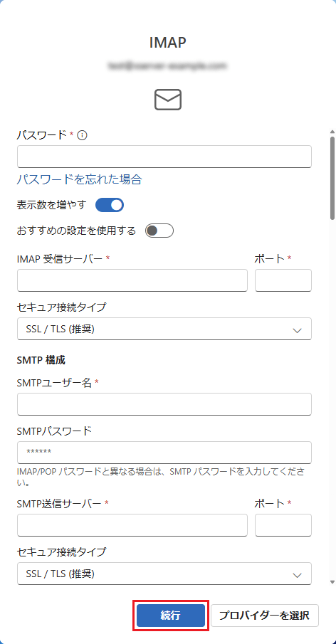Click the envelope mail icon
This screenshot has height=644, width=336.
tap(167, 100)
